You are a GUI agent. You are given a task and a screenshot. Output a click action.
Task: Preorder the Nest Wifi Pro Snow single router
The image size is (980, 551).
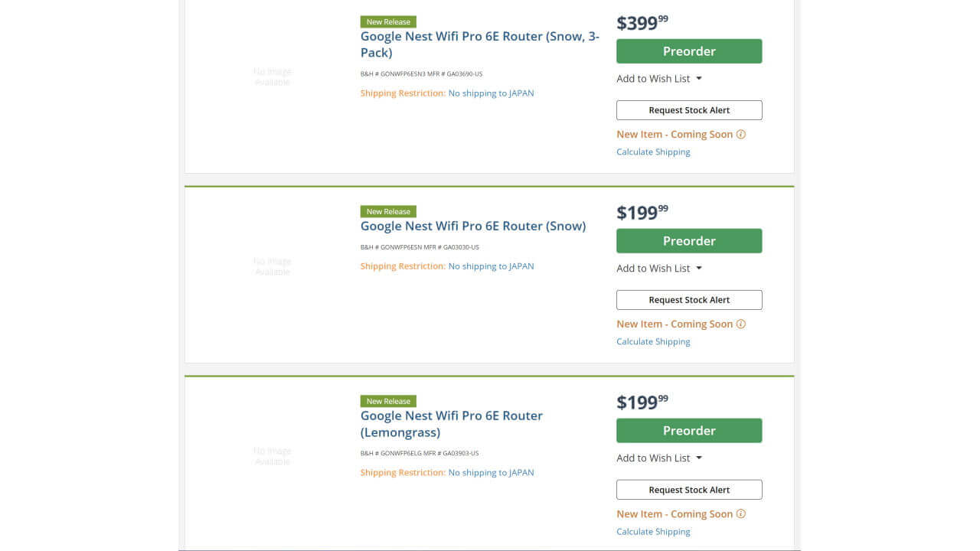(x=689, y=241)
